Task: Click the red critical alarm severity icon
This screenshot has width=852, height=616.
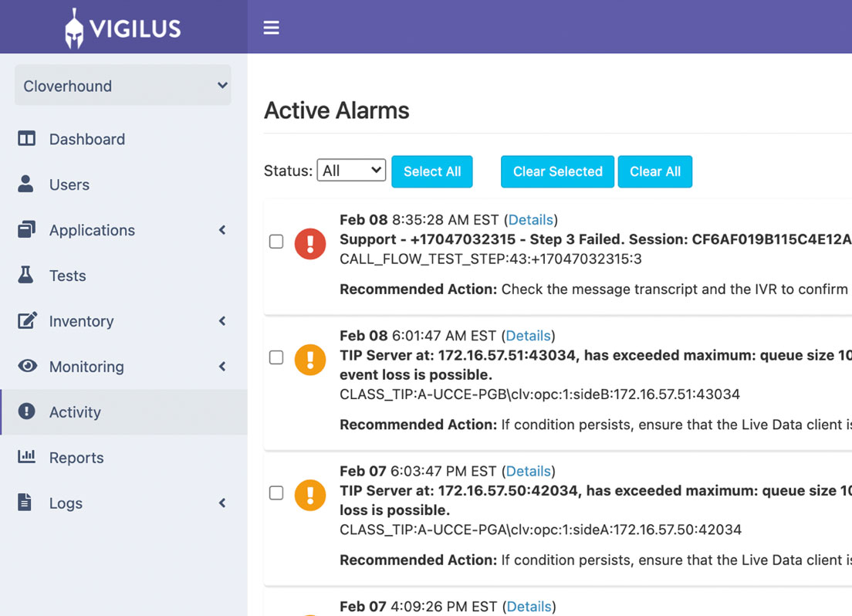Action: coord(310,244)
